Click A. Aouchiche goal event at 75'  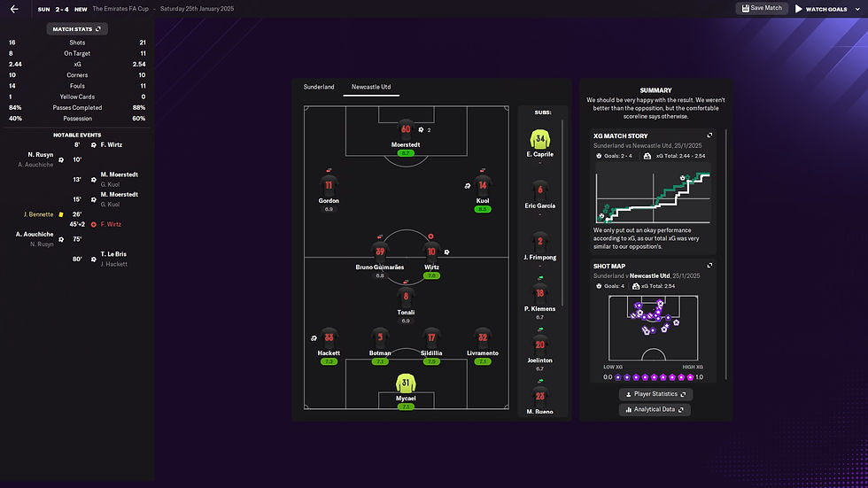pos(49,239)
